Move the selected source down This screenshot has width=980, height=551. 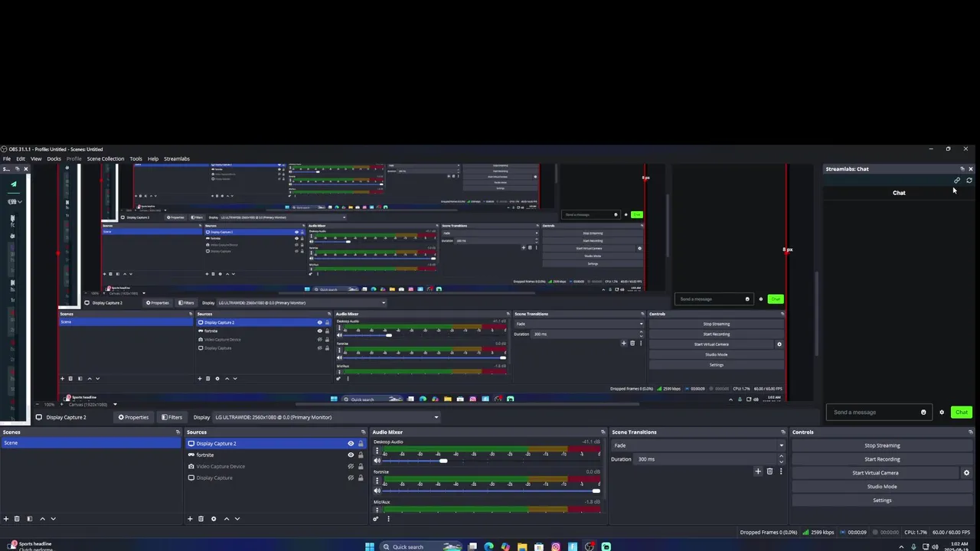(237, 519)
